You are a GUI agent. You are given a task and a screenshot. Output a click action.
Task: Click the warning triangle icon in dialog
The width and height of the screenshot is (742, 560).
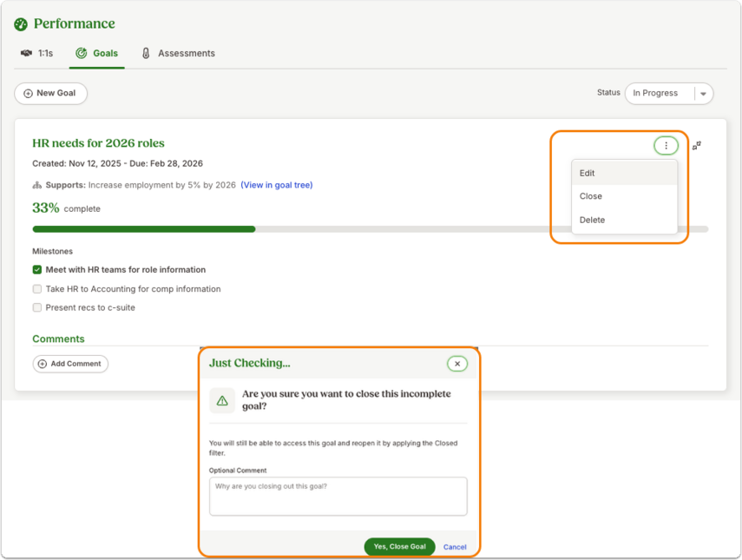(x=222, y=400)
